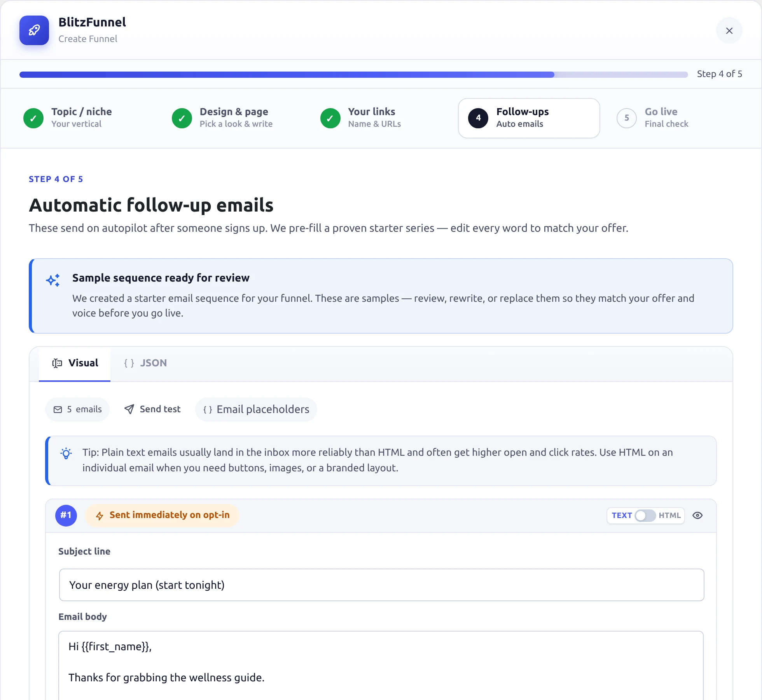Click the green checkmark beside Topic / niche

(33, 118)
